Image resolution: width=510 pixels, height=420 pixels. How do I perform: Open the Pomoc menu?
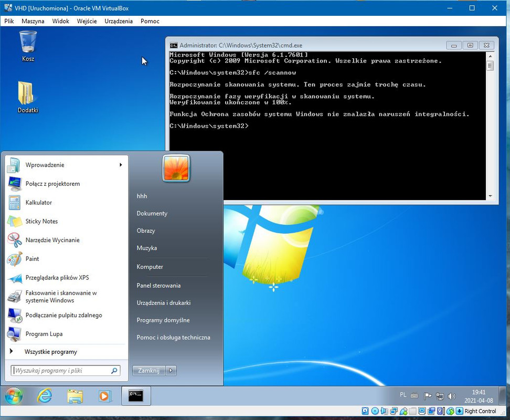pos(150,21)
